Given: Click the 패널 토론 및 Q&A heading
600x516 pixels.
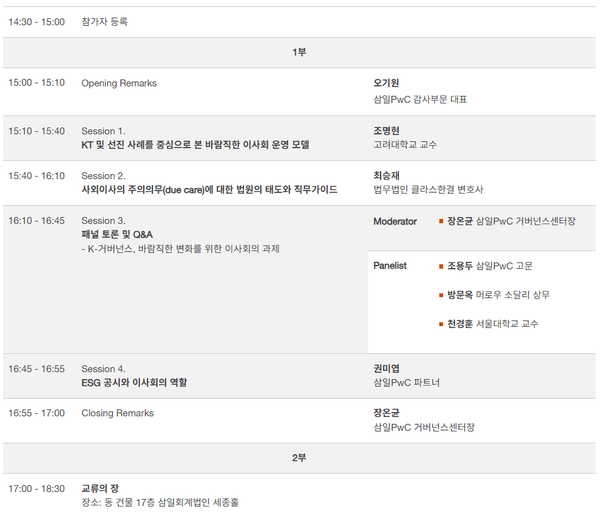Looking at the screenshot, I should [117, 234].
